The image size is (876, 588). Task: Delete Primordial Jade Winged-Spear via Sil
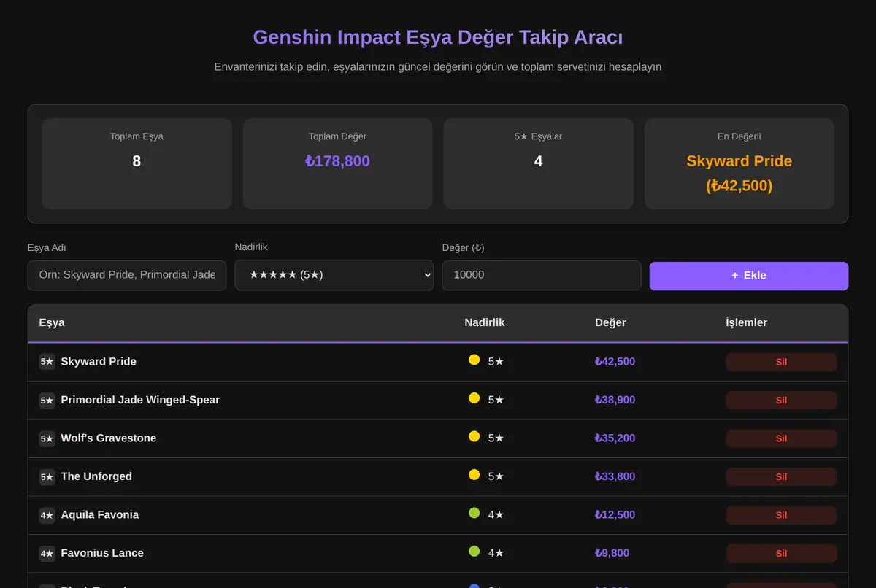pos(781,400)
